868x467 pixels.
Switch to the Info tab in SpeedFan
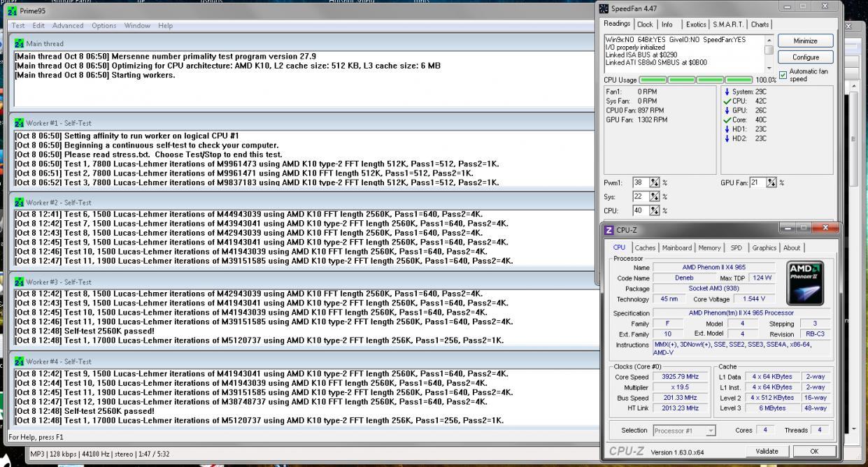(667, 24)
